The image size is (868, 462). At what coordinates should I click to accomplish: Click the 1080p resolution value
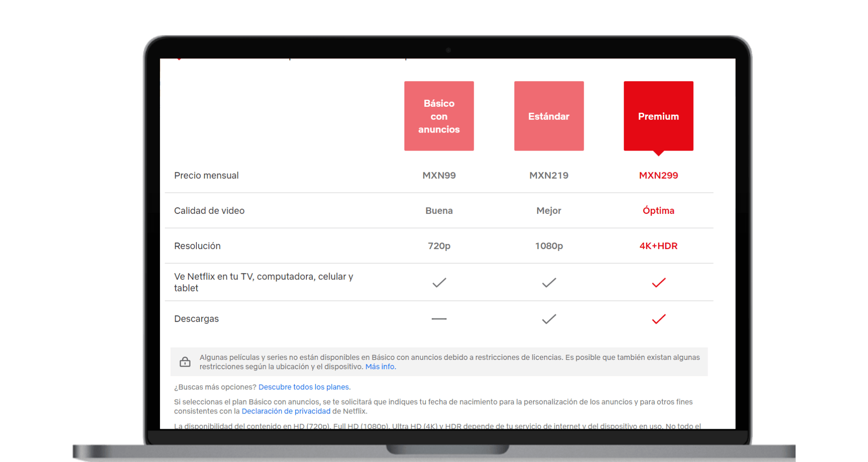(549, 246)
